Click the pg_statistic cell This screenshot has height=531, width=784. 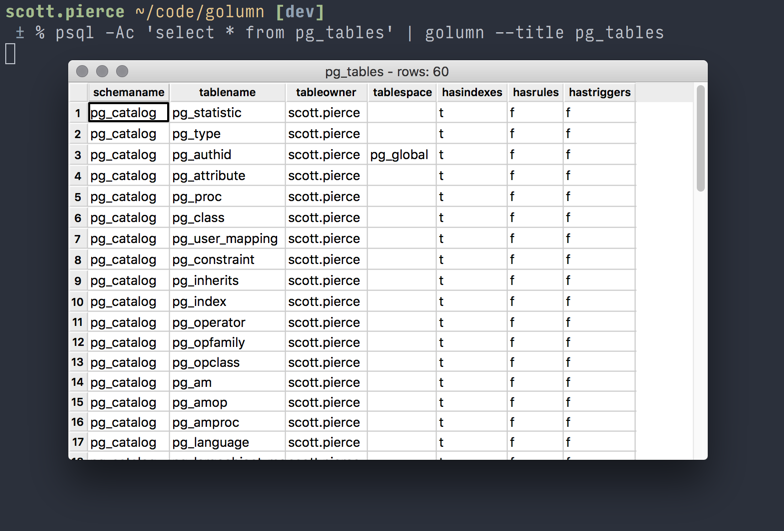(x=228, y=113)
